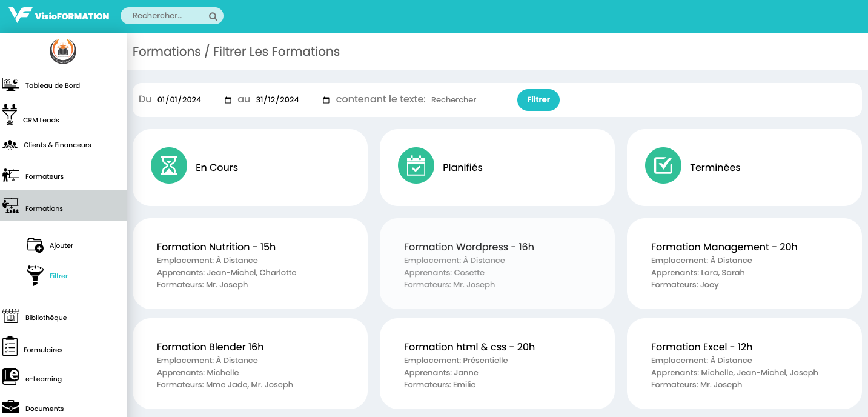Click 'Formateurs: Joey' text

click(x=685, y=285)
